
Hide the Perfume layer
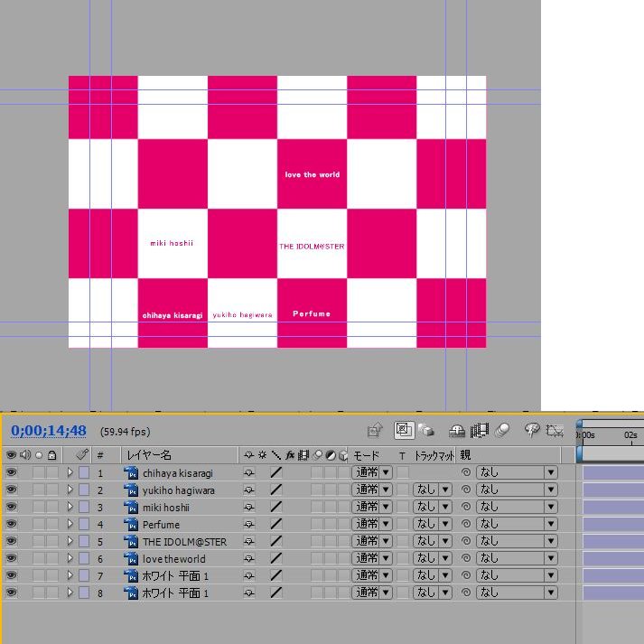pos(11,524)
